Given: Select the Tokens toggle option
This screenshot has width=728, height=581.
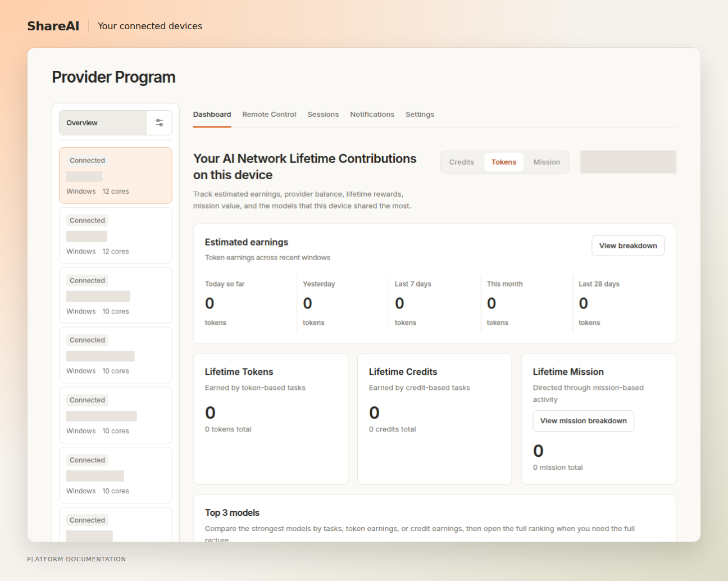Looking at the screenshot, I should coord(504,162).
